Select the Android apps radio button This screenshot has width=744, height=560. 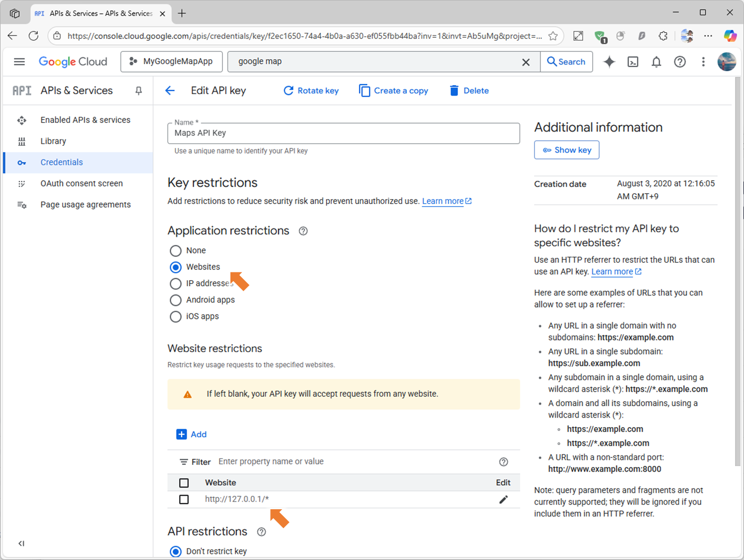[176, 300]
